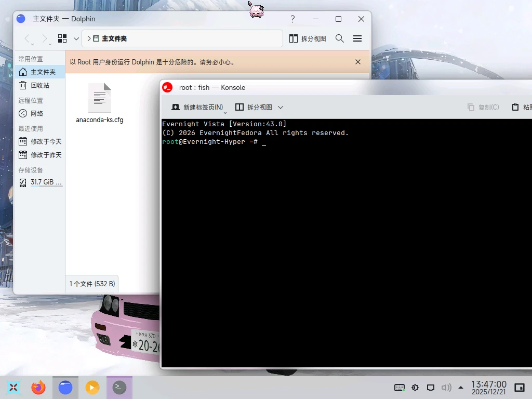Click the anaconda-ks.cfg file name
This screenshot has width=532, height=399.
100,120
